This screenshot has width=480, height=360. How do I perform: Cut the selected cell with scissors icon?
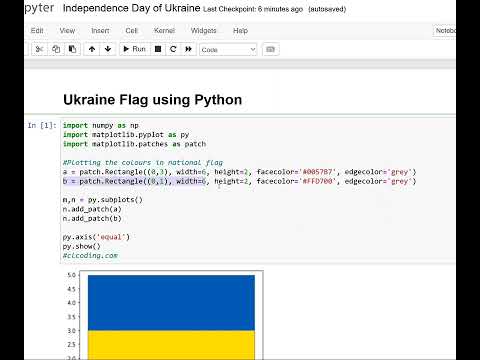tap(39, 49)
